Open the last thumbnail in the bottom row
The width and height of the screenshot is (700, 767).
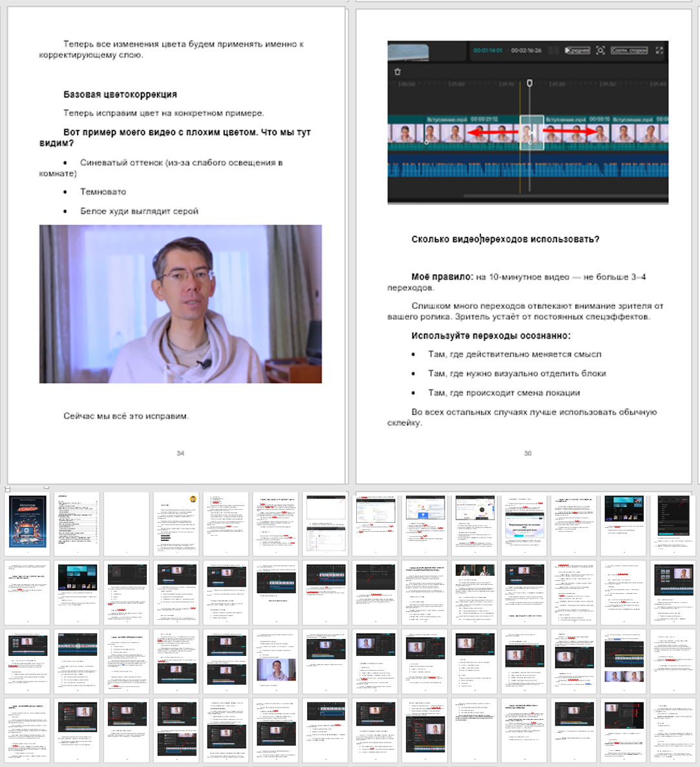pyautogui.click(x=673, y=730)
